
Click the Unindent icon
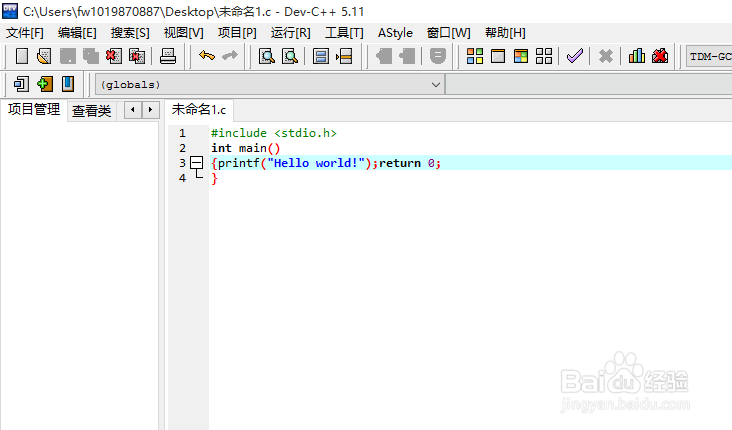407,56
